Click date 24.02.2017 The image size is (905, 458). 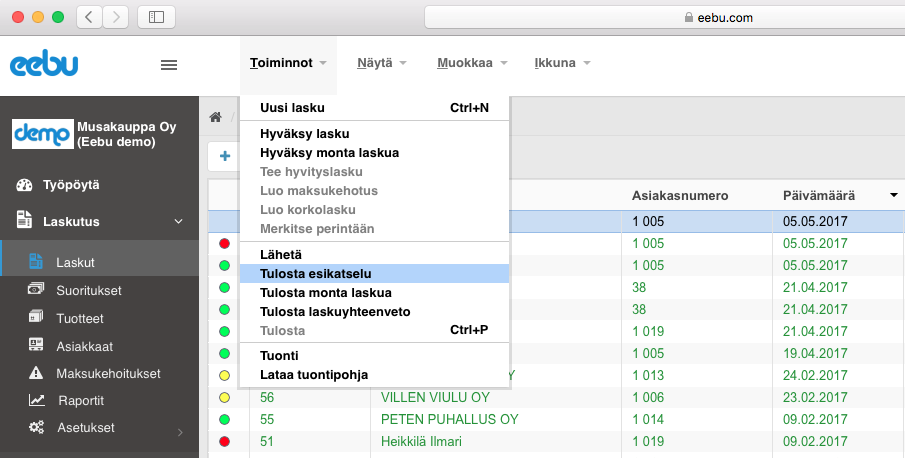(815, 376)
